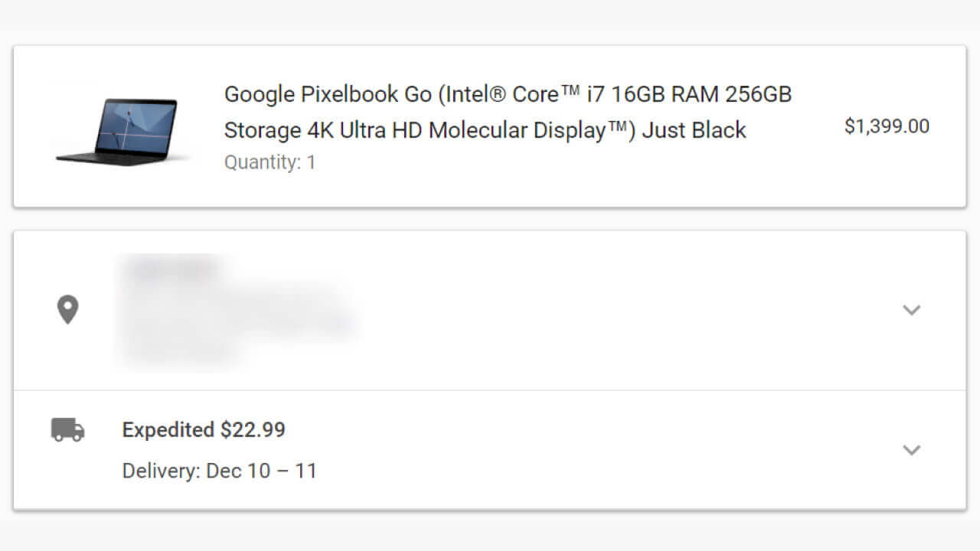Expand the shipping address chevron

point(911,310)
